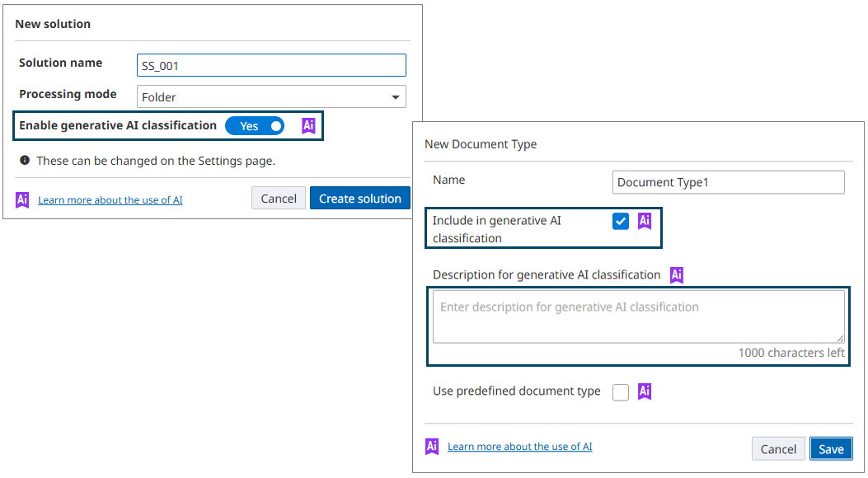868x478 pixels.
Task: Disable the Enable generative AI classification toggle
Action: pyautogui.click(x=255, y=125)
